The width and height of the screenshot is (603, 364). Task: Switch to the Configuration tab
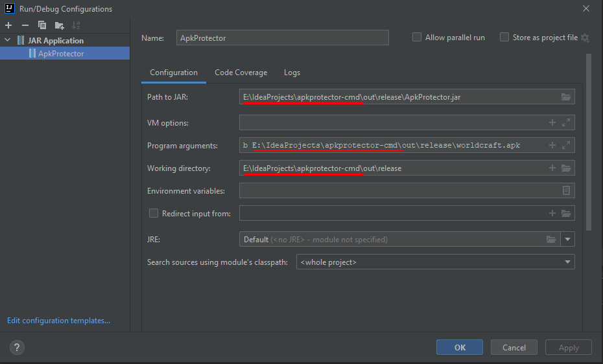click(173, 73)
